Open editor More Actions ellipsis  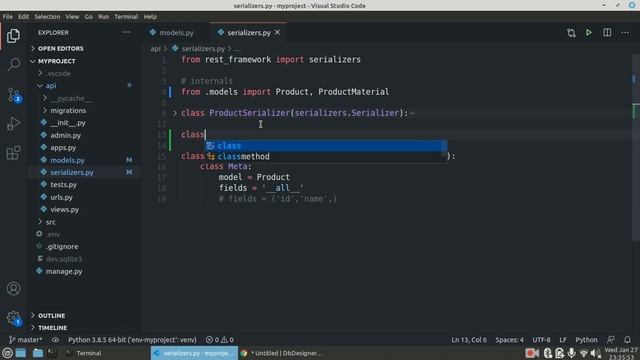[x=625, y=33]
